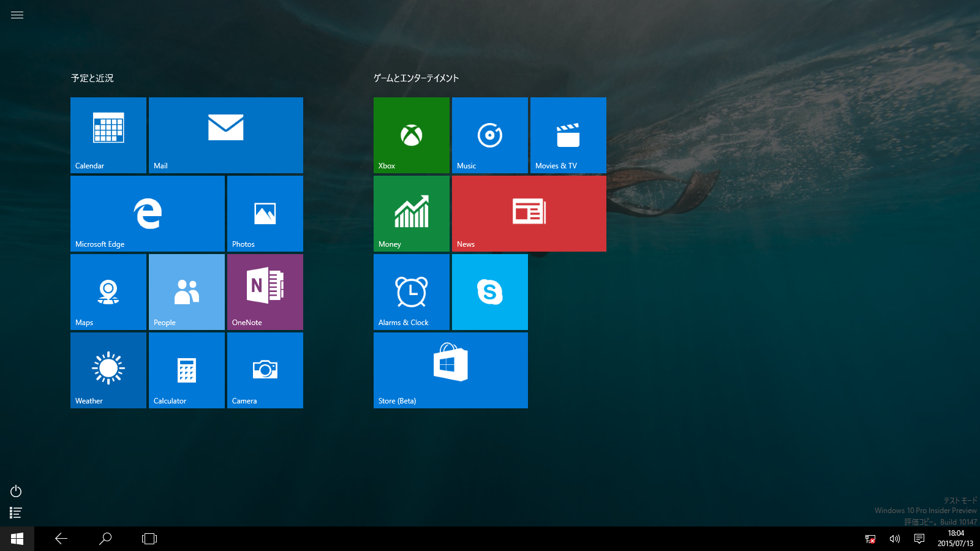980x551 pixels.
Task: Open the Maps tile
Action: click(x=108, y=292)
